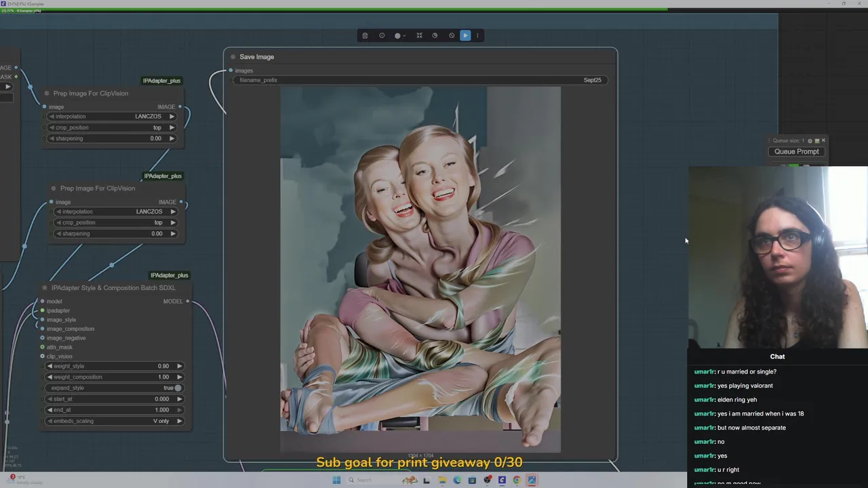Screen dimensions: 868x488
Task: Click the drag handle dots of queue panel
Action: 769,141
